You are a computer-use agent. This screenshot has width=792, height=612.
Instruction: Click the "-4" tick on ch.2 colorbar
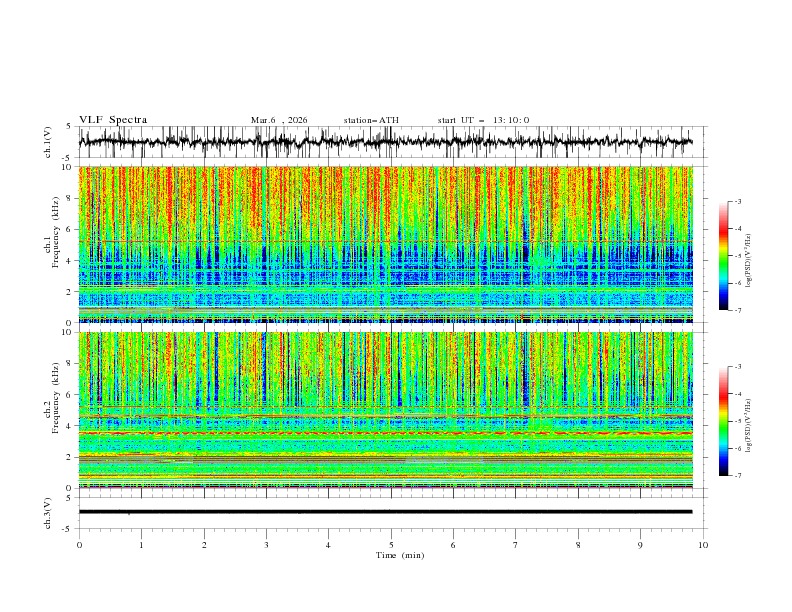[x=738, y=394]
